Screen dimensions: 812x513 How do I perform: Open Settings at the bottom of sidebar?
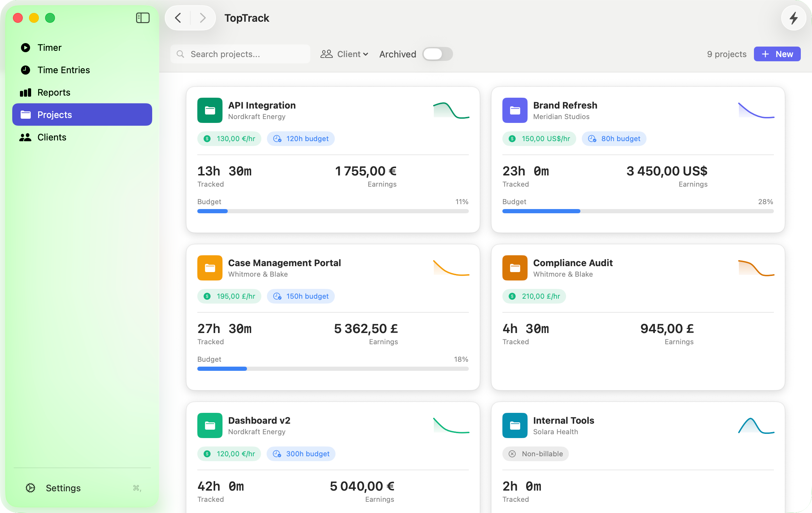point(63,488)
